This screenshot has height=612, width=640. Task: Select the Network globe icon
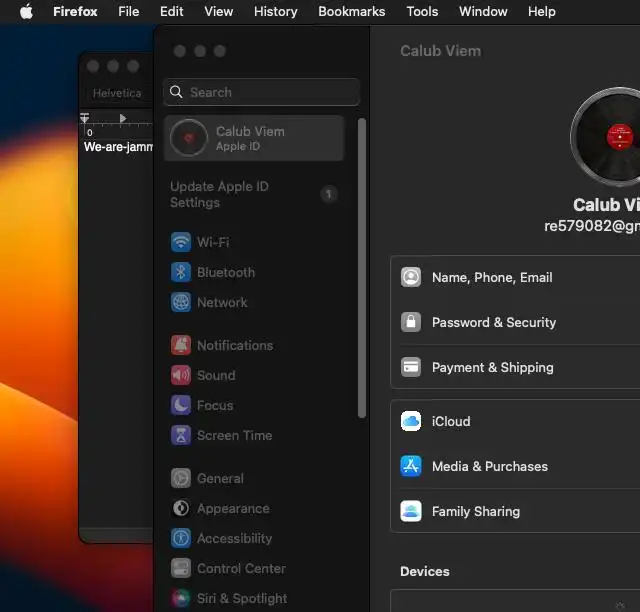[181, 303]
